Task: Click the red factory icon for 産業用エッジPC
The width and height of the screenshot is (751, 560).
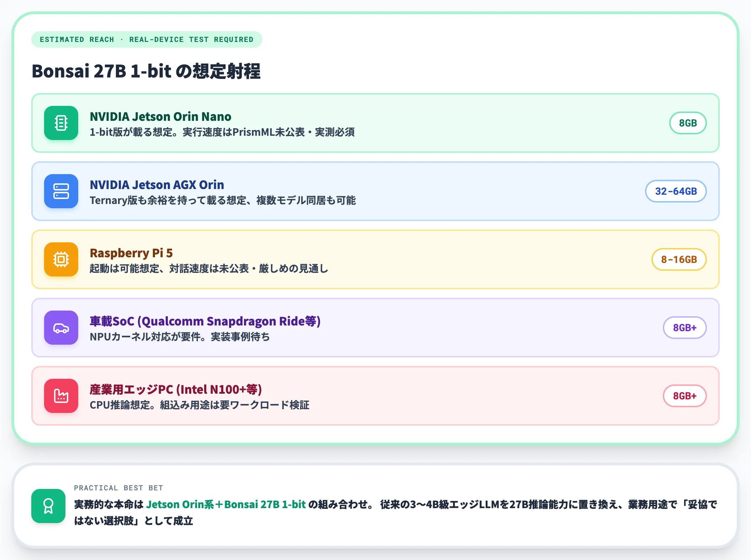Action: (61, 396)
